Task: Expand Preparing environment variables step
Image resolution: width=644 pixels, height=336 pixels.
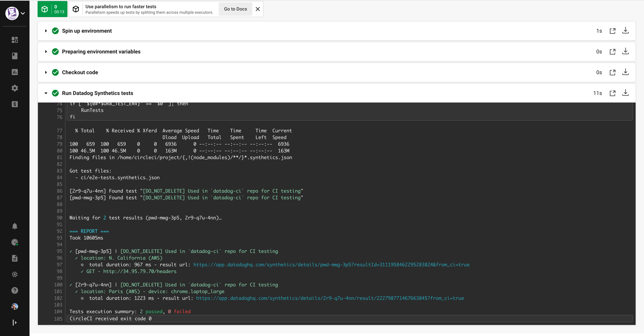Action: point(46,52)
